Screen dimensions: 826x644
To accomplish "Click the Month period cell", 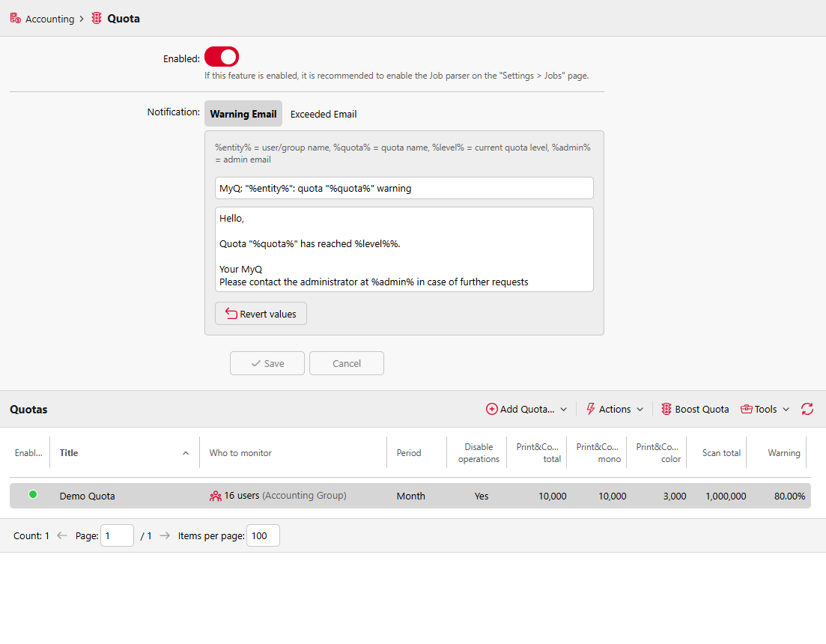I will 411,496.
